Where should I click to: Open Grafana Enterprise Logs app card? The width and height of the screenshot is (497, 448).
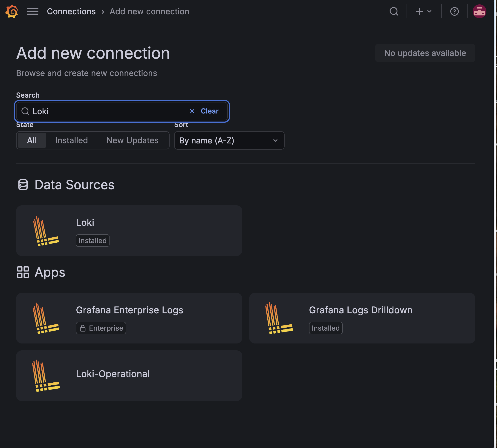coord(129,318)
